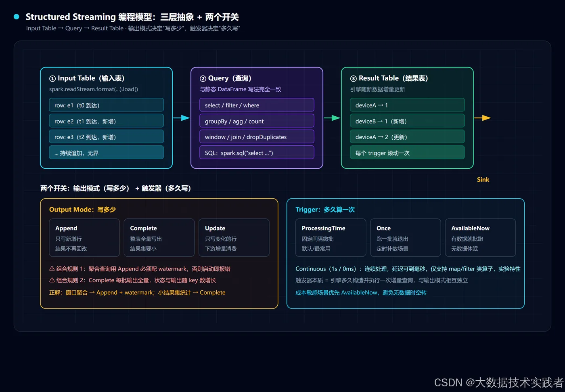Click the yellow 'Sink' label

click(483, 180)
